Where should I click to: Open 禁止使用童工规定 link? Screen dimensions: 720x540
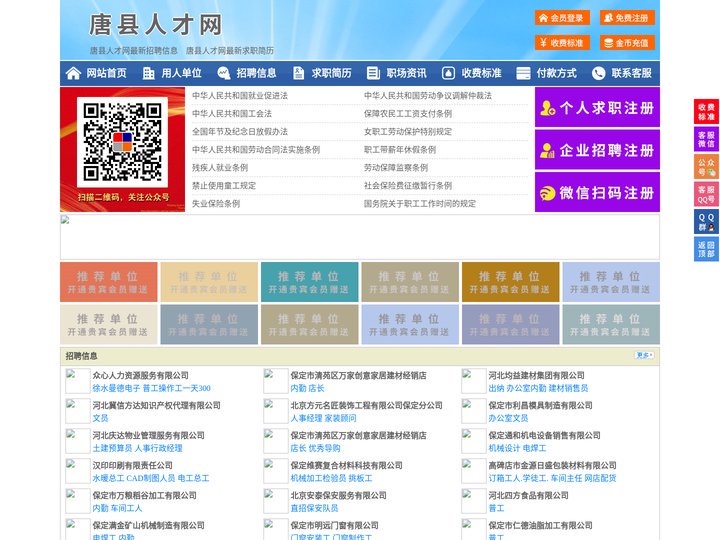pyautogui.click(x=224, y=186)
